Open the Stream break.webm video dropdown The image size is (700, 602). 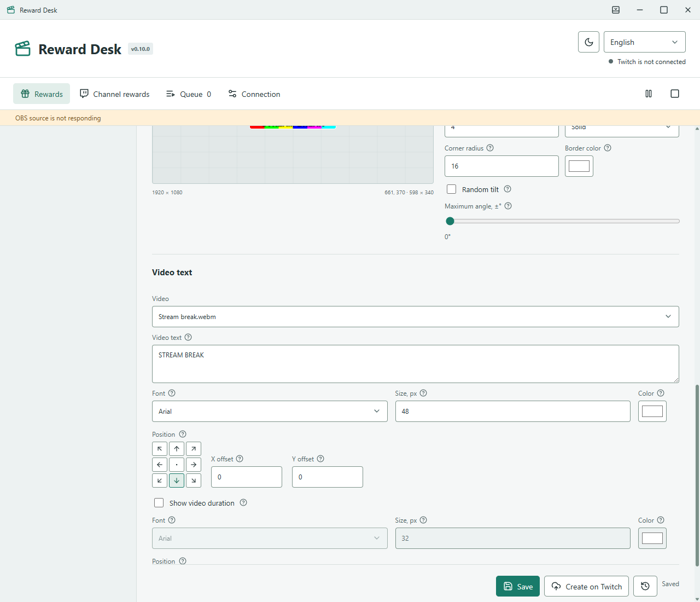tap(416, 316)
